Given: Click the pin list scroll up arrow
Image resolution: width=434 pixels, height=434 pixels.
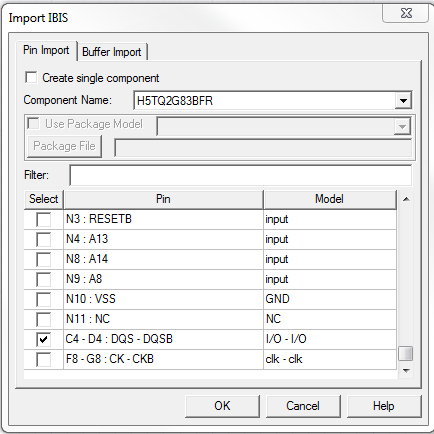Looking at the screenshot, I should pos(406,199).
